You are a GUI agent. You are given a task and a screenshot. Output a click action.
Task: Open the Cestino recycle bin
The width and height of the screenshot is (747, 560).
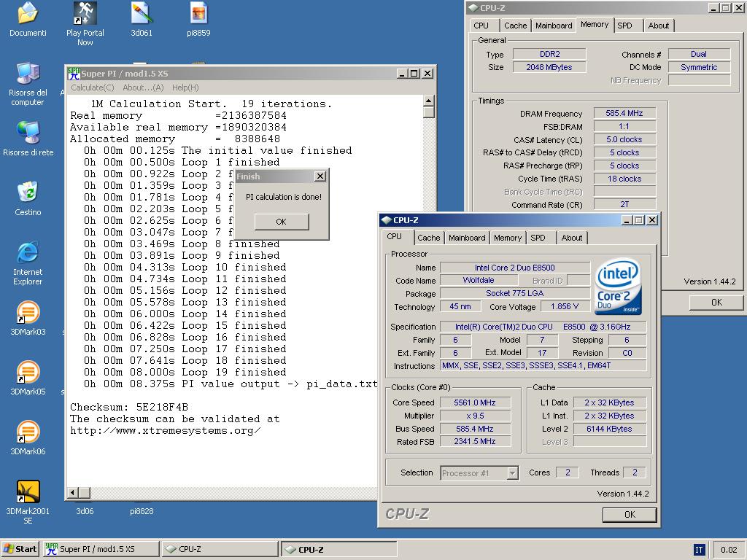point(28,192)
